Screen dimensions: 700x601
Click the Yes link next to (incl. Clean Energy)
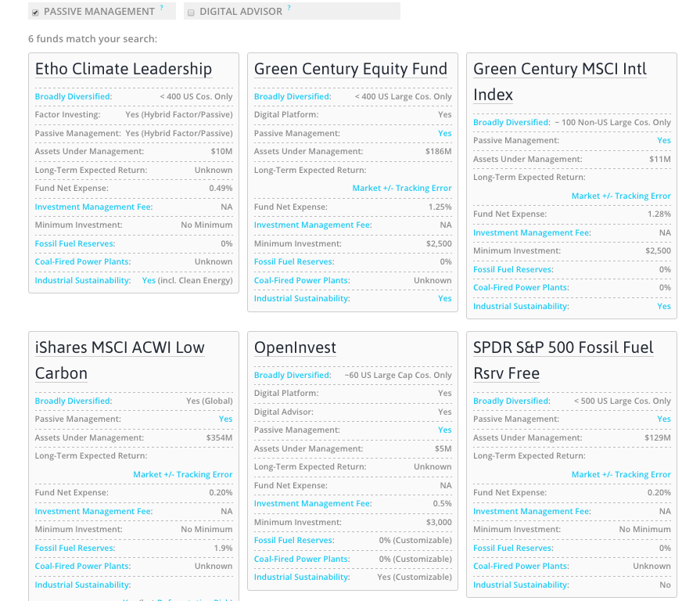click(x=149, y=280)
